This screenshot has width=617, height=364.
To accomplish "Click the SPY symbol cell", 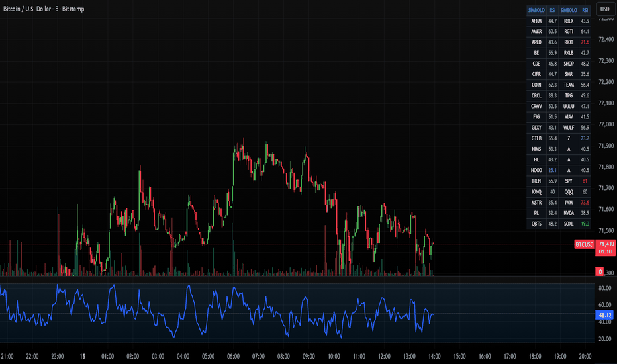I will [569, 181].
